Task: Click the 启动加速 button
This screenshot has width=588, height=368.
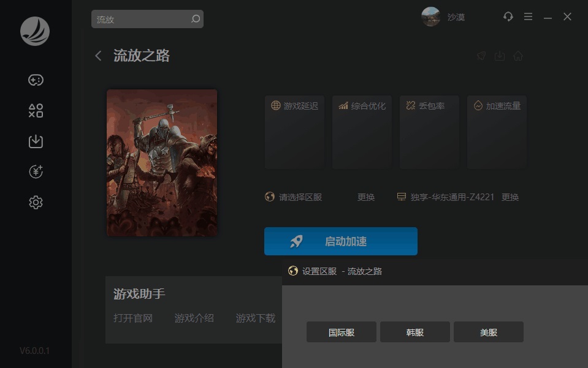Action: [x=340, y=241]
